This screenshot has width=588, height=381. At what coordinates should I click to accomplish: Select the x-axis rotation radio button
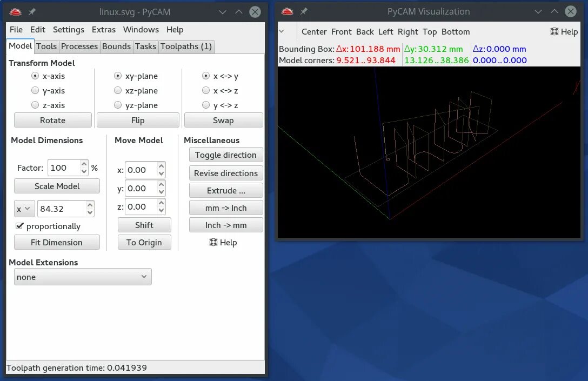[35, 76]
